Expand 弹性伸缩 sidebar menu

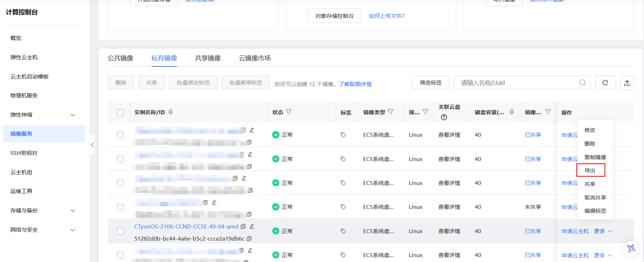[73, 115]
